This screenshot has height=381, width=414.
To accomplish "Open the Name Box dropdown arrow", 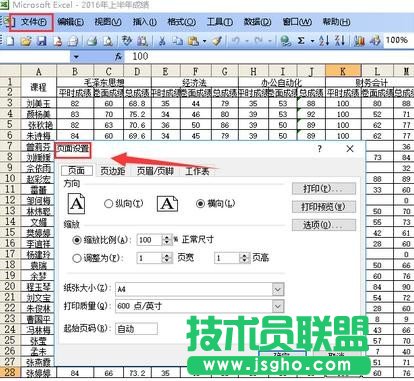I will tap(76, 57).
